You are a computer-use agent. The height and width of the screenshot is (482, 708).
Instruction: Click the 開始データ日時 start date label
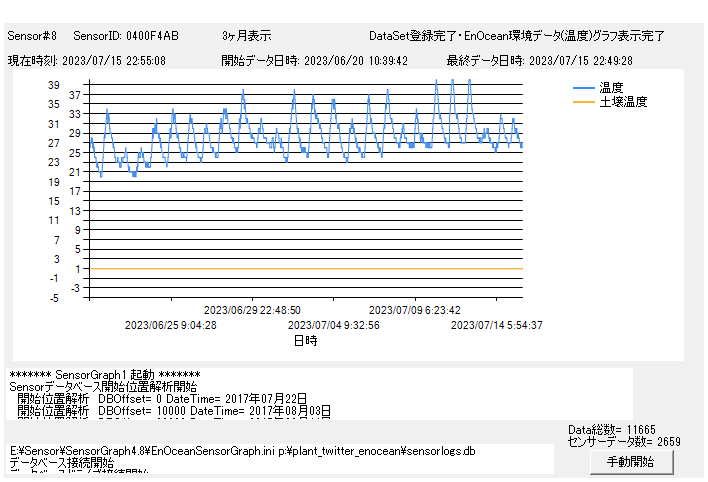pyautogui.click(x=315, y=60)
